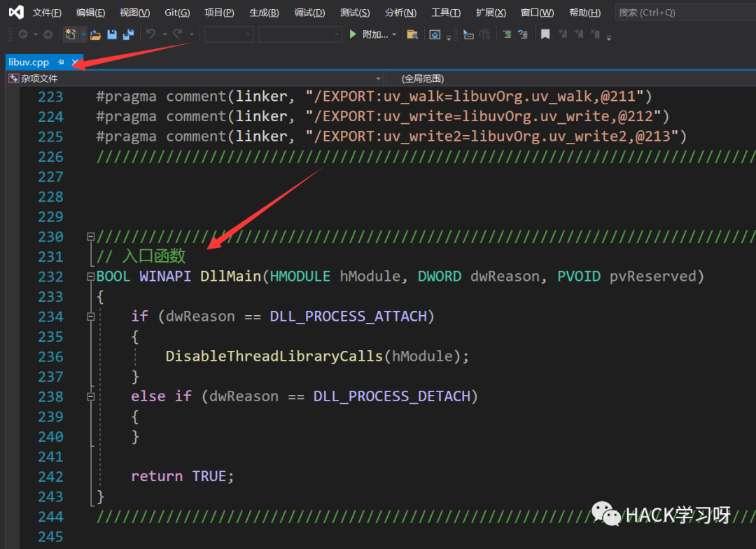The image size is (756, 549).
Task: Click the window home view icon in toolbar
Action: pyautogui.click(x=435, y=34)
